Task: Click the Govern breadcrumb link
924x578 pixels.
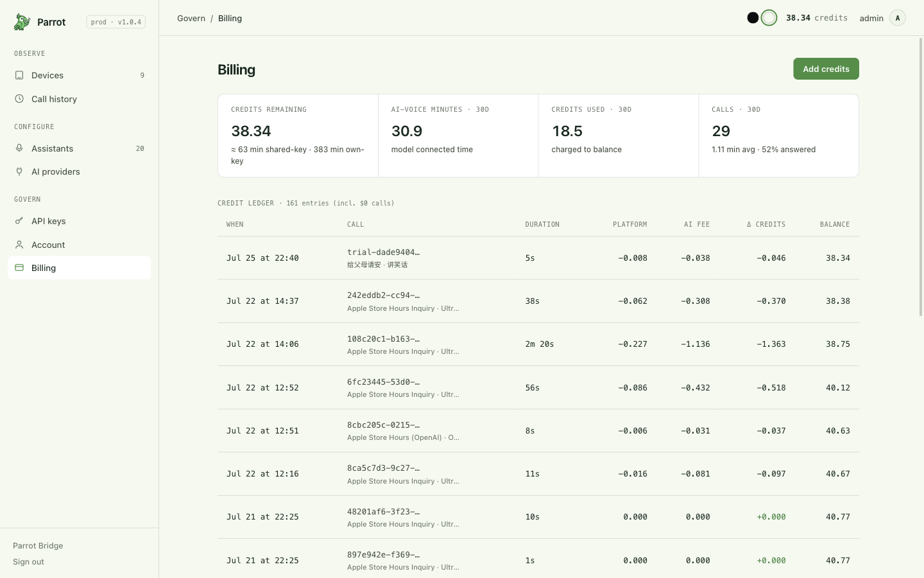Action: coord(191,18)
